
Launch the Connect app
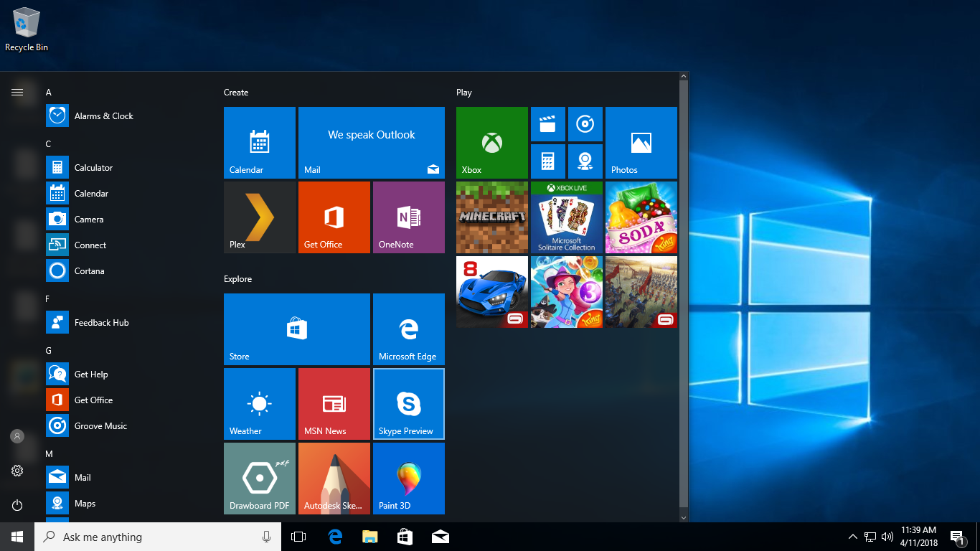coord(129,245)
